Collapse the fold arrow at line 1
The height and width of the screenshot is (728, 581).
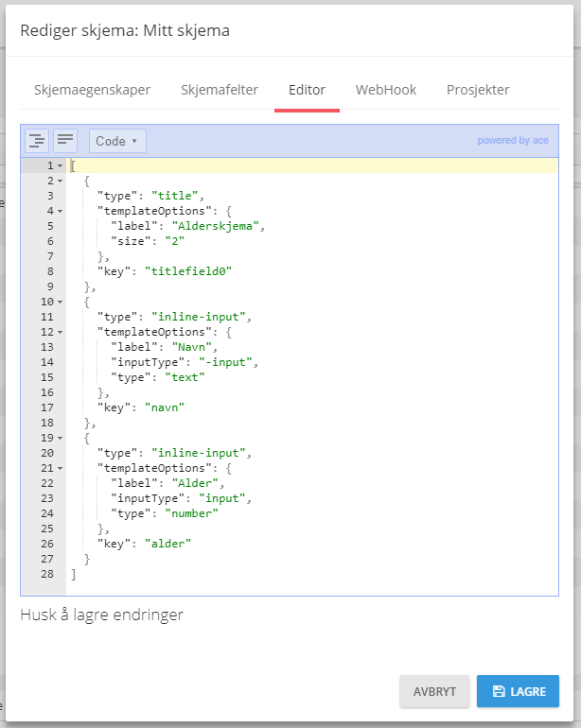[x=60, y=165]
